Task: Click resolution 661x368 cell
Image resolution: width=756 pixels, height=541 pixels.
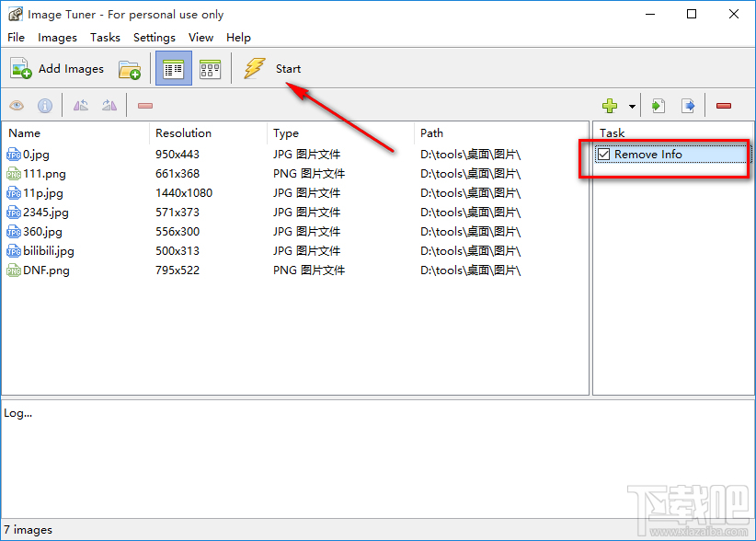Action: pos(178,174)
